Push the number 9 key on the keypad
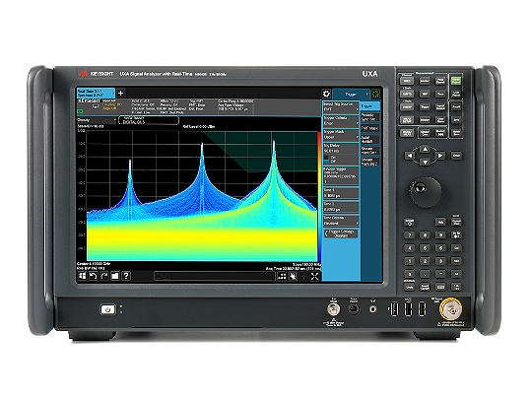 (440, 234)
